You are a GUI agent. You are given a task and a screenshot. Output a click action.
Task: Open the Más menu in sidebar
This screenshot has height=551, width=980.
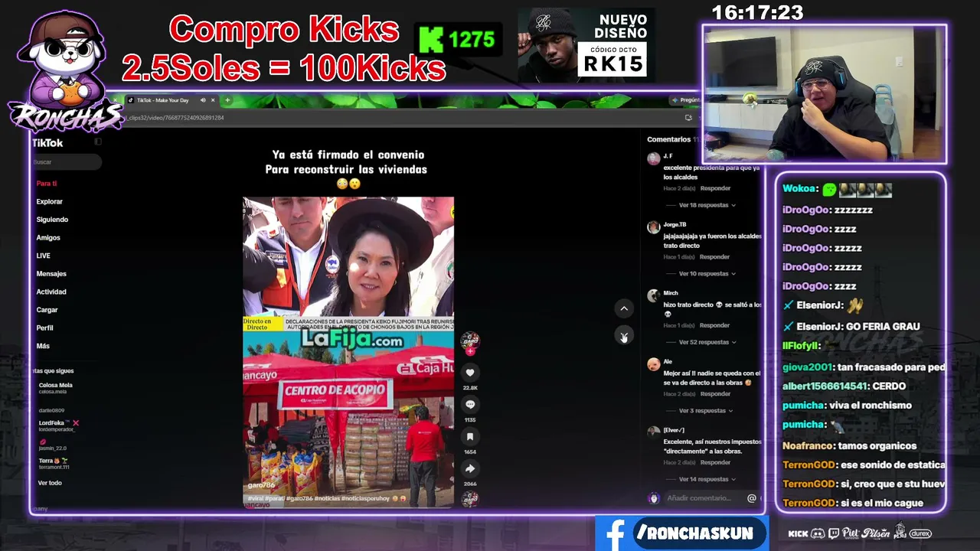tap(43, 346)
